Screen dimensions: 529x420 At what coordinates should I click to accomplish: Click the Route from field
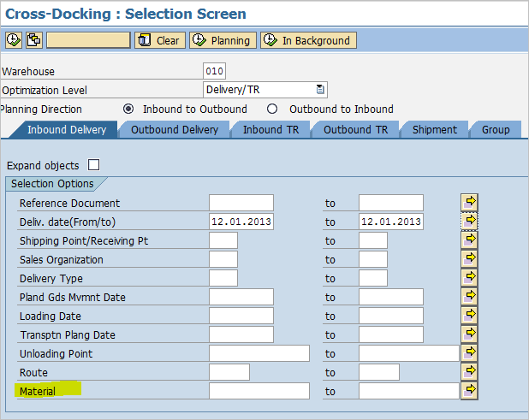pos(229,372)
